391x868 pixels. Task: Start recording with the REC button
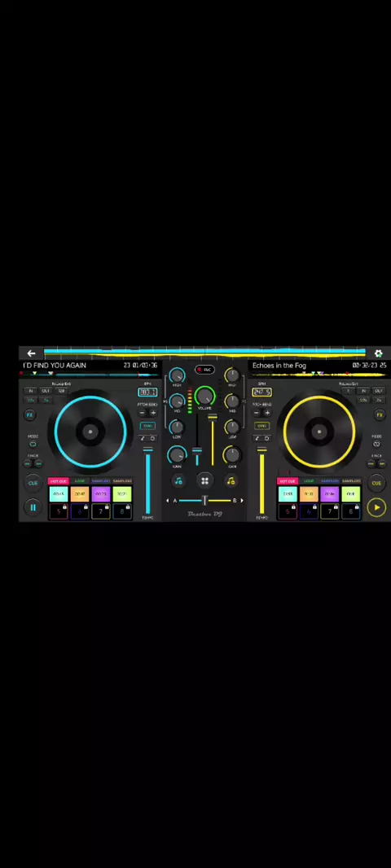tap(204, 369)
